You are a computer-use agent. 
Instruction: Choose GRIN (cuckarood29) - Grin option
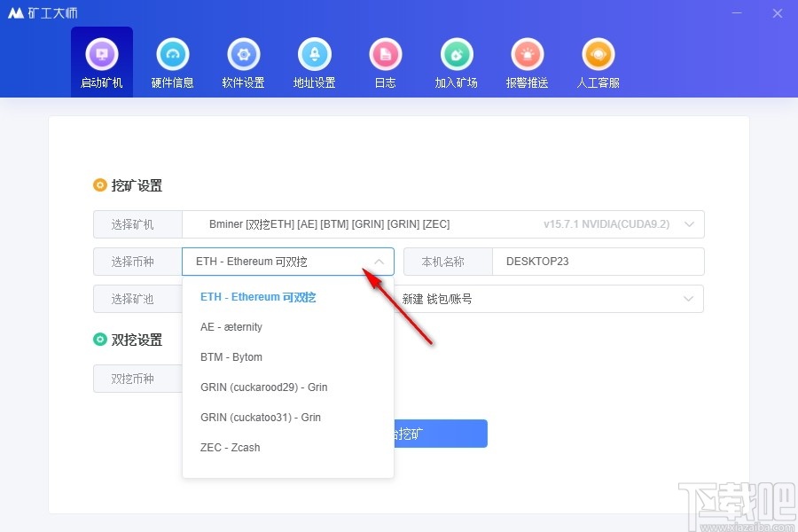[x=263, y=387]
